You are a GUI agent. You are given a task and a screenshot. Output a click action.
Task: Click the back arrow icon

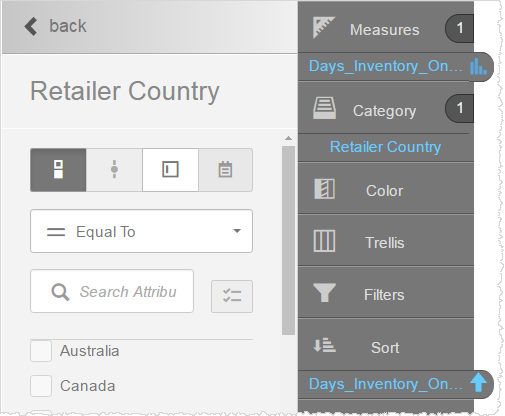tap(31, 26)
